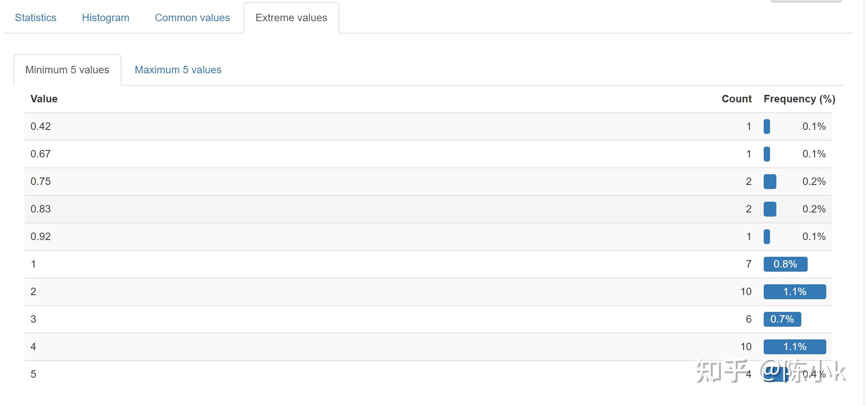The image size is (868, 406).
Task: Click the Frequency (%) column header
Action: (799, 99)
